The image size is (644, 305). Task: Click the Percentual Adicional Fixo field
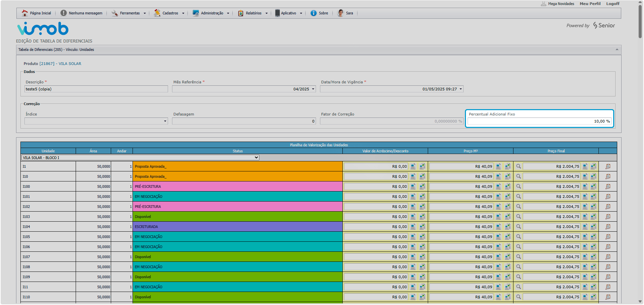click(x=539, y=121)
